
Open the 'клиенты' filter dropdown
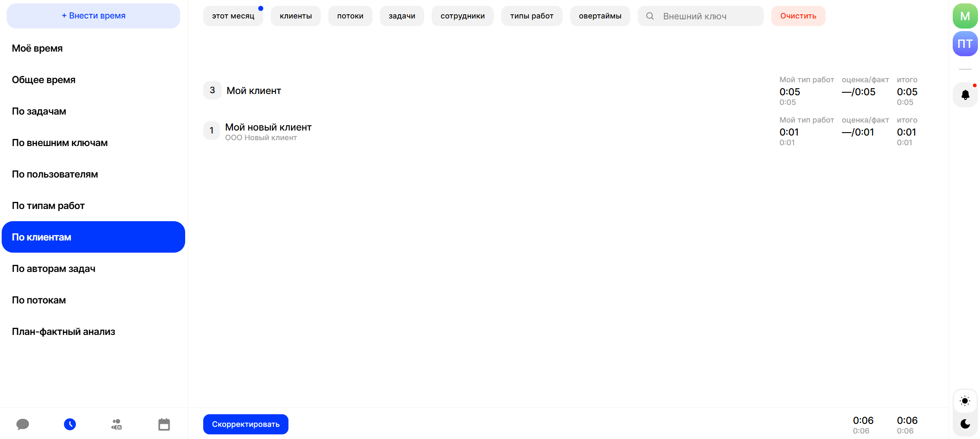[296, 16]
